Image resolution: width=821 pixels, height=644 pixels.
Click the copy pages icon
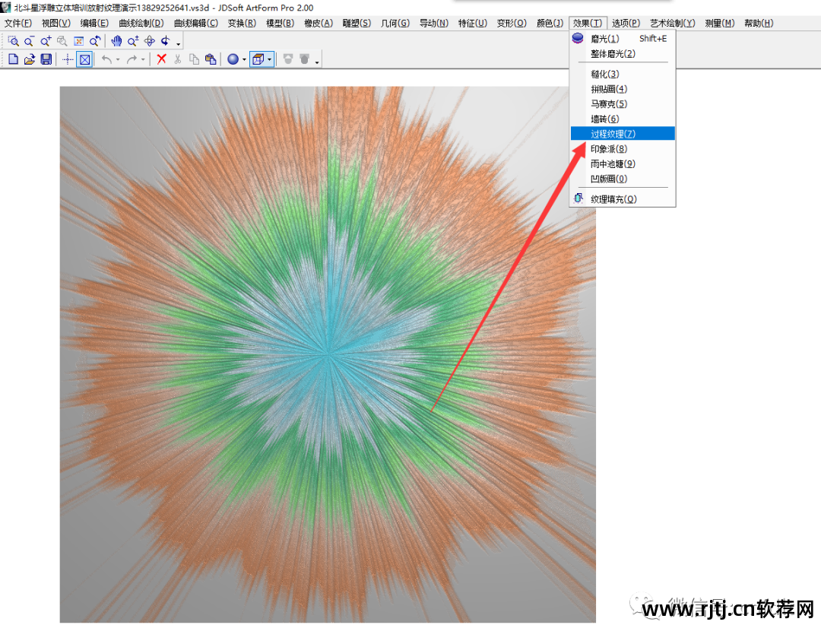(x=195, y=59)
